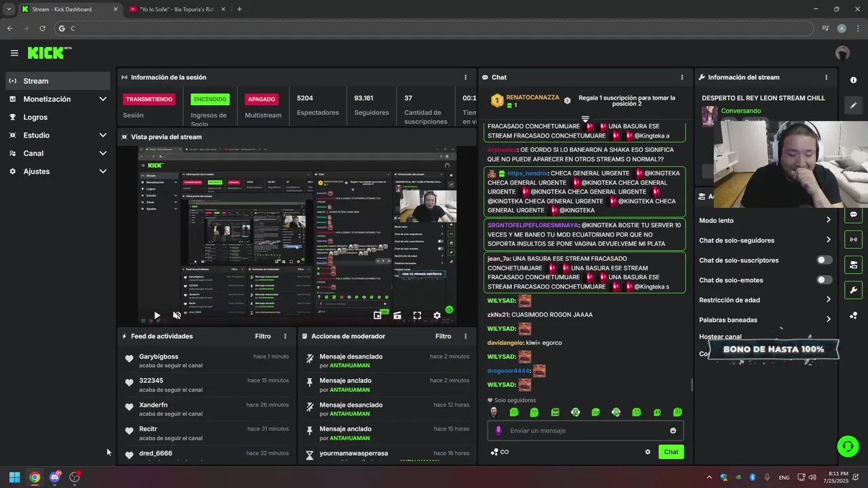Viewport: 868px width, 488px height.
Task: Click Garybigboss follower entry
Action: 207,361
